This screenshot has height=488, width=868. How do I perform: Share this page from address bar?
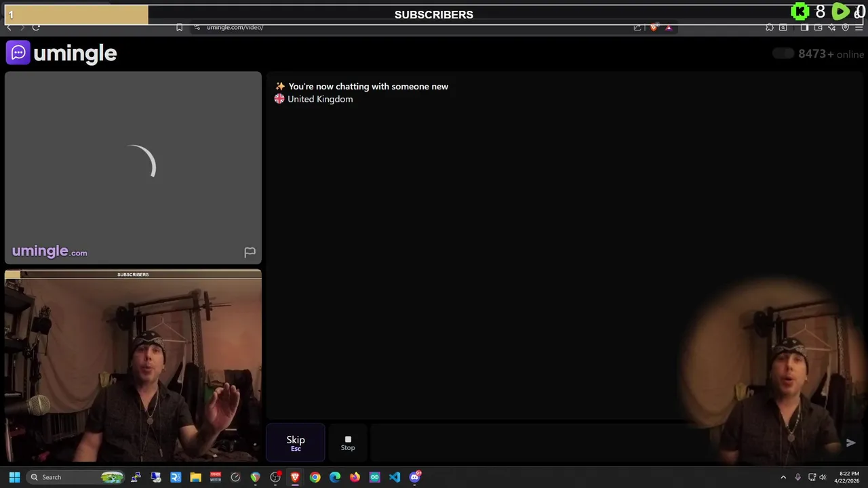coord(637,27)
